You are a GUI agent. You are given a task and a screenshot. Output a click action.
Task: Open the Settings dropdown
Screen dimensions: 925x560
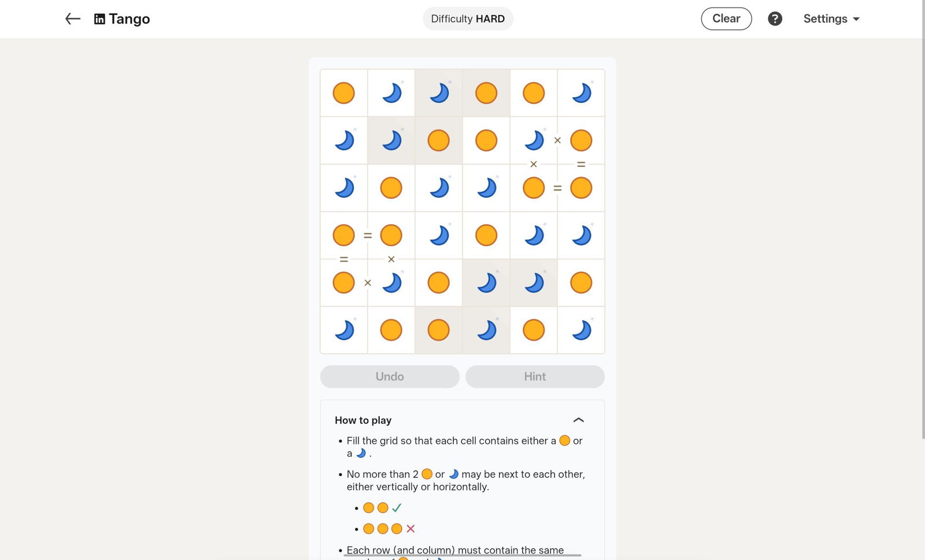point(831,19)
